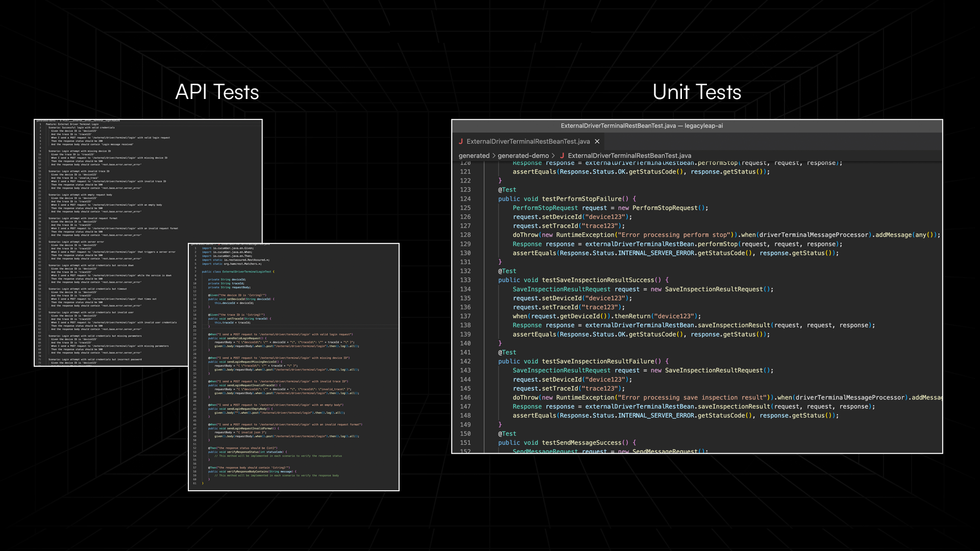The height and width of the screenshot is (551, 980).
Task: Click the breadcrumb file name ExternalDriverTerminalRestBeanTest.java
Action: pyautogui.click(x=629, y=156)
